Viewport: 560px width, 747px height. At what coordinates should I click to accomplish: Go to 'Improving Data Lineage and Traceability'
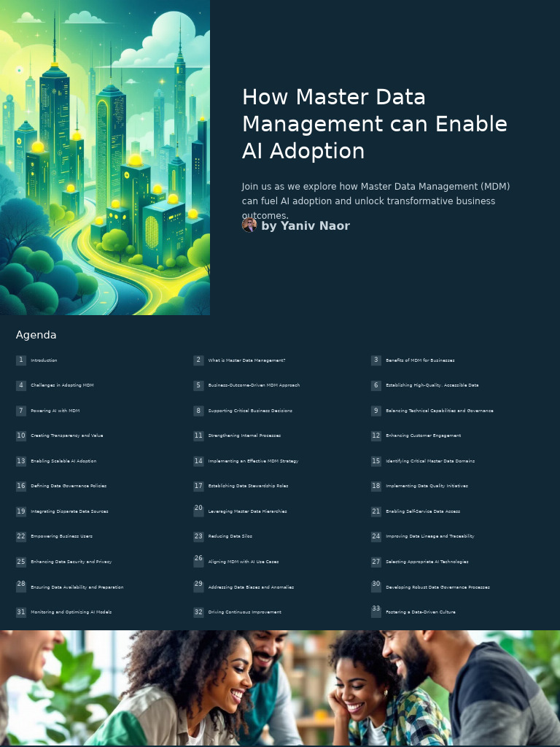tap(430, 536)
